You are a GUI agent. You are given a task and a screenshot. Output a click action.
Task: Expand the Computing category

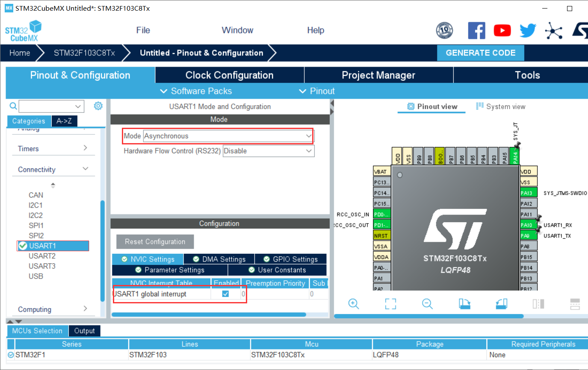(x=53, y=309)
